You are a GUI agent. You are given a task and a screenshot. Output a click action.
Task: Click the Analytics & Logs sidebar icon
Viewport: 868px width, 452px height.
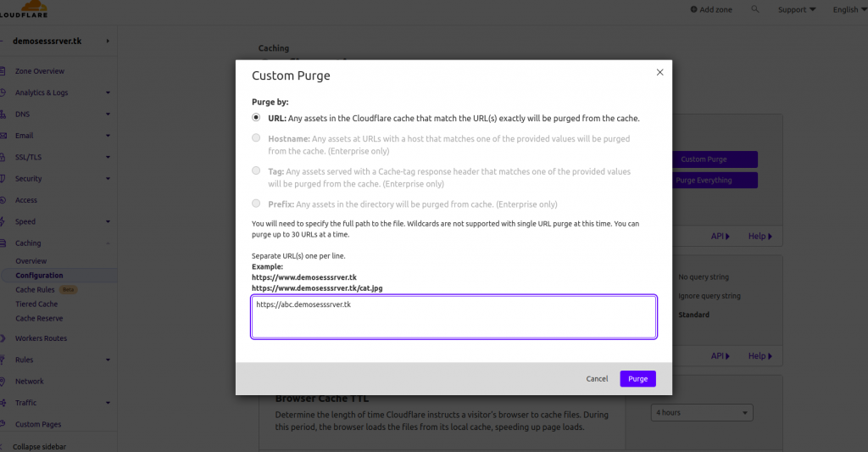pyautogui.click(x=3, y=92)
